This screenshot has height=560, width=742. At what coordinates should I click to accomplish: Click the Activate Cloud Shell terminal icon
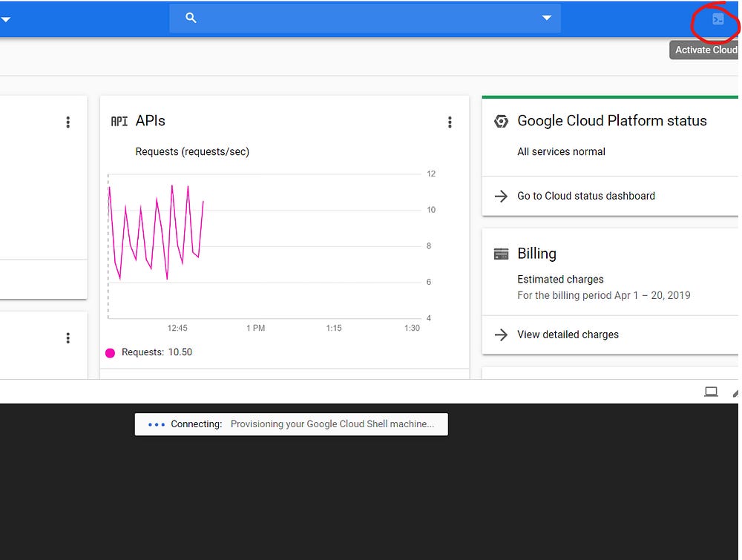pos(718,20)
